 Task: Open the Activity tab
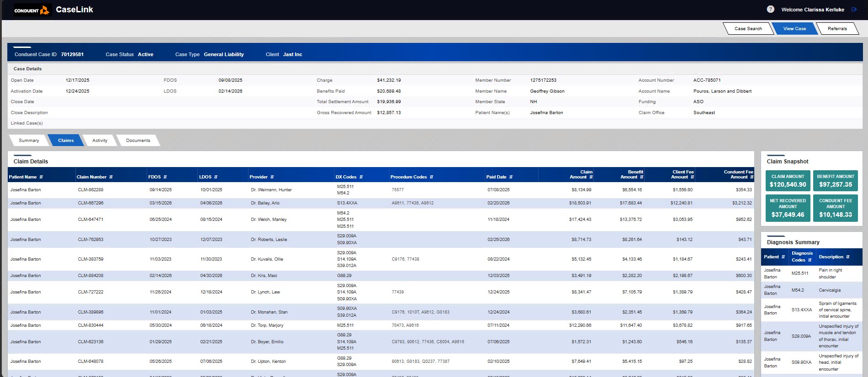coord(100,141)
